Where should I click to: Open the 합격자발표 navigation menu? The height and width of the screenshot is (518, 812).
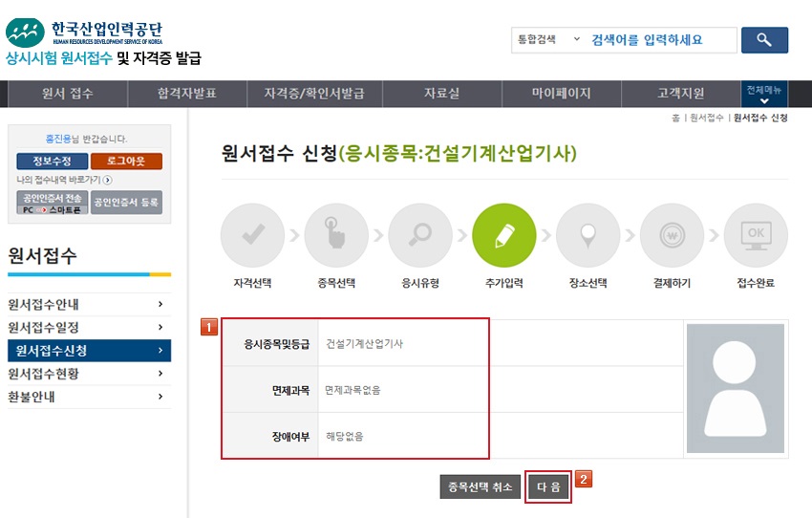coord(186,94)
